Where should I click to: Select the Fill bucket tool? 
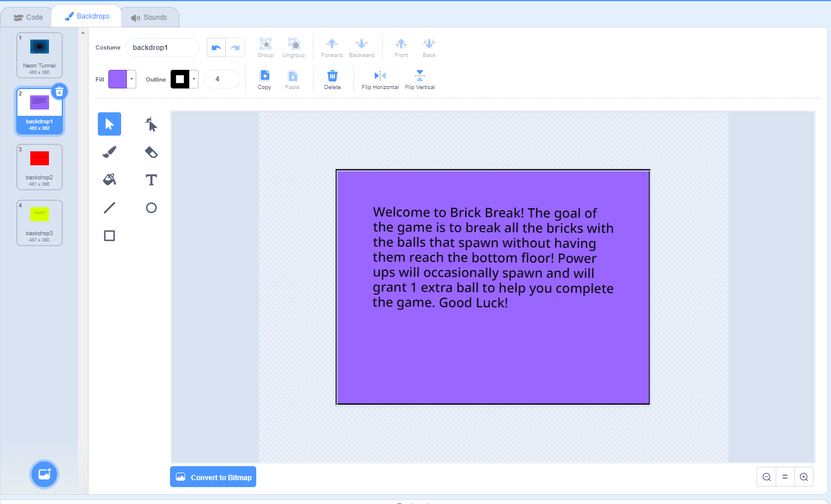[x=109, y=180]
